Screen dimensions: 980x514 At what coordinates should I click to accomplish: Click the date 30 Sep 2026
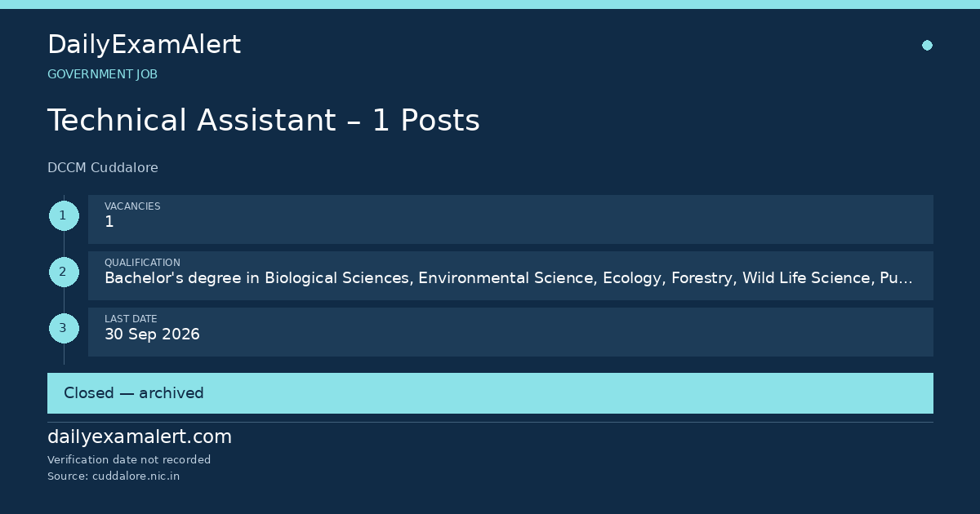152,335
